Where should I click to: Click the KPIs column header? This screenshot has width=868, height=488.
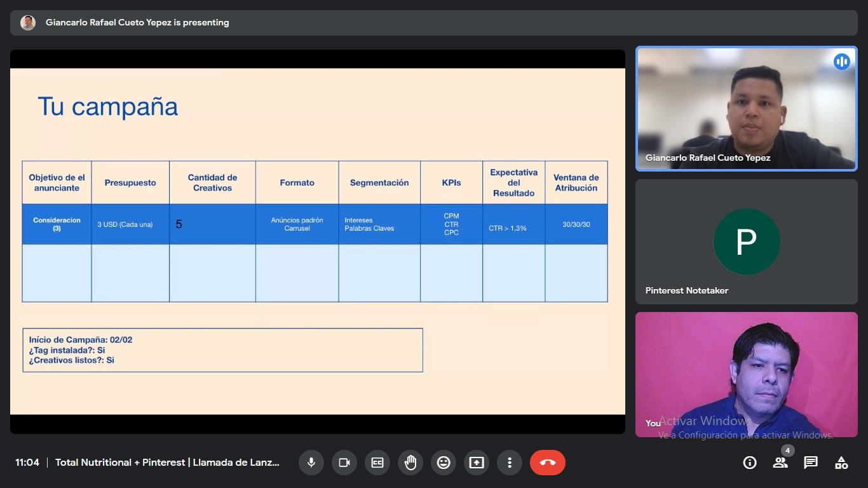point(451,183)
